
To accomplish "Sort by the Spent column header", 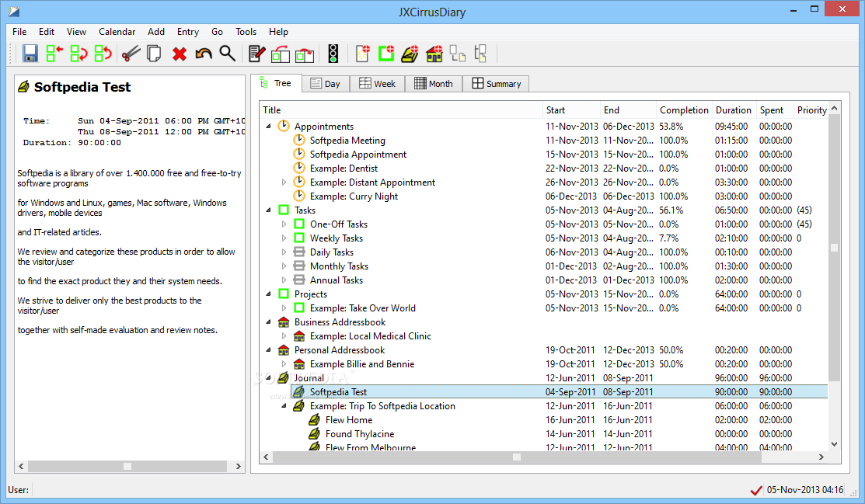I will pyautogui.click(x=775, y=109).
